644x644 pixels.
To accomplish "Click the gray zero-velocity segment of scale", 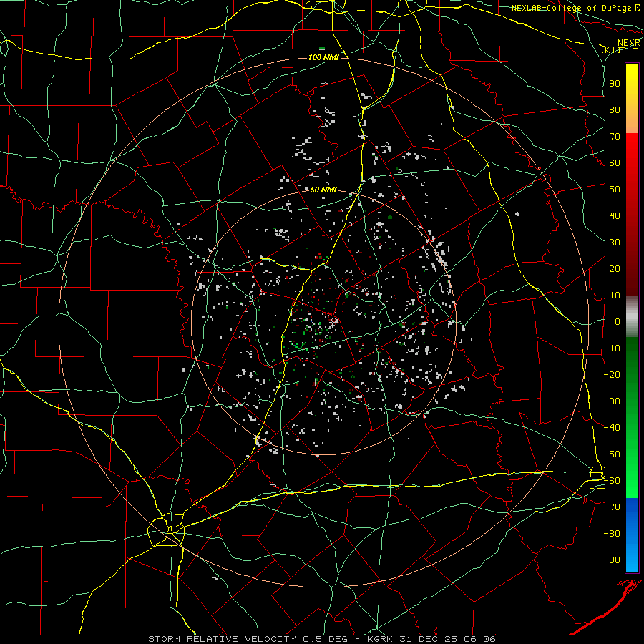I will (632, 317).
